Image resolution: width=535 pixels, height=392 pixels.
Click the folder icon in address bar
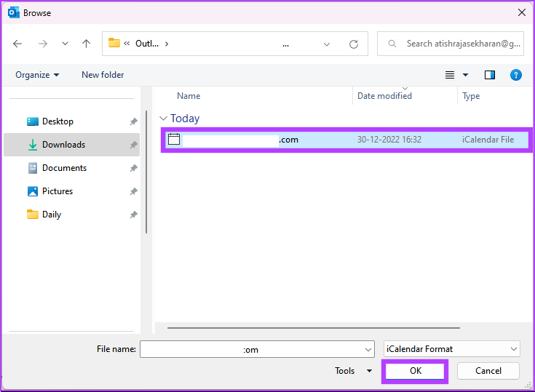point(114,43)
